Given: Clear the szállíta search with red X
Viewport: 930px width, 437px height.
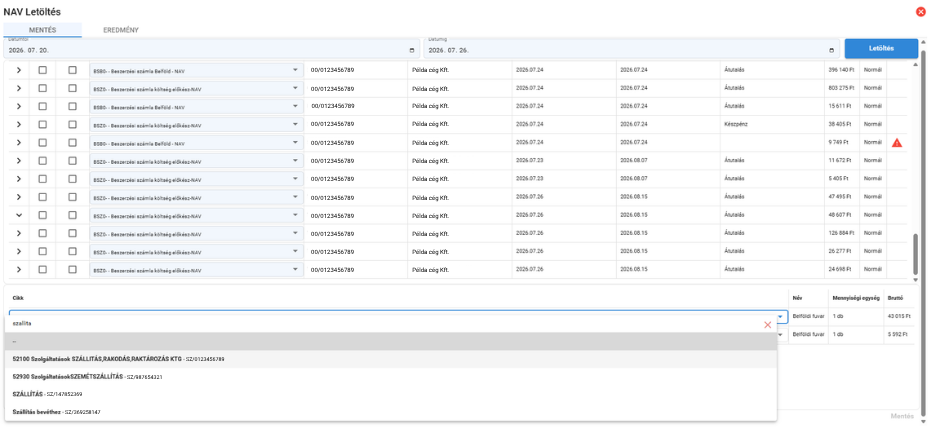Looking at the screenshot, I should [767, 324].
